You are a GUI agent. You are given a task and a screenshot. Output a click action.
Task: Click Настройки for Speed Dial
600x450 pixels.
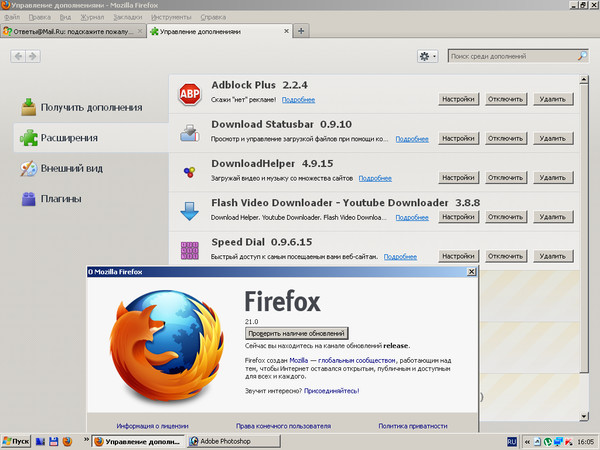tap(458, 256)
